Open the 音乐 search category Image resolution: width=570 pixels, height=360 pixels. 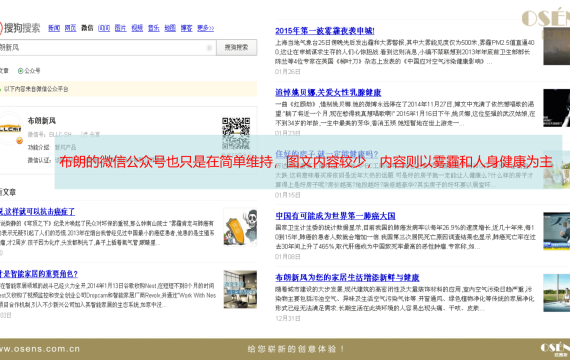pyautogui.click(x=153, y=28)
